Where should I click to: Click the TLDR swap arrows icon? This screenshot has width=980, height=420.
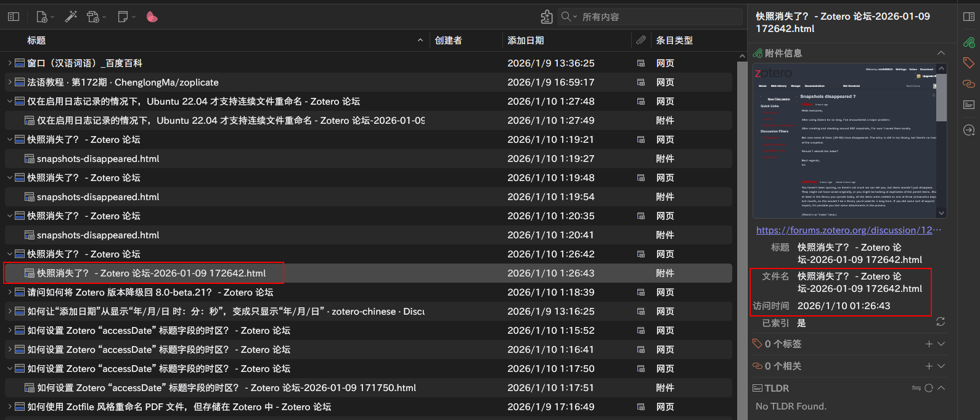point(917,388)
